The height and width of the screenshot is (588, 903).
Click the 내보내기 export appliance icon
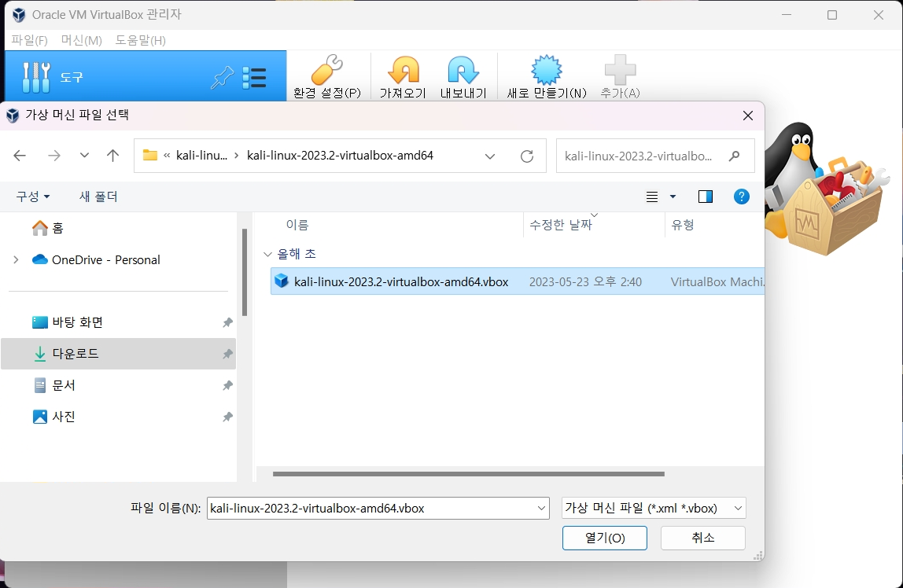(463, 75)
